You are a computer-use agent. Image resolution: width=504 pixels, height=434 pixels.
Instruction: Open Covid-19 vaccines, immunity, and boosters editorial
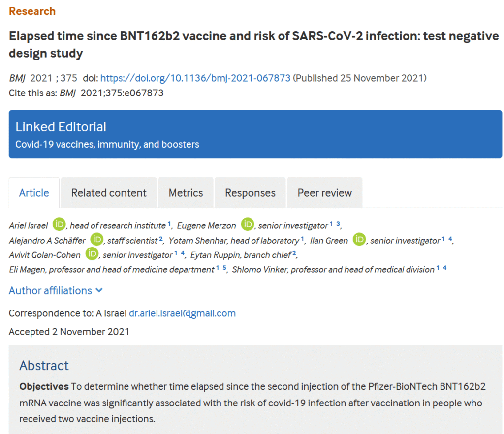coord(107,144)
